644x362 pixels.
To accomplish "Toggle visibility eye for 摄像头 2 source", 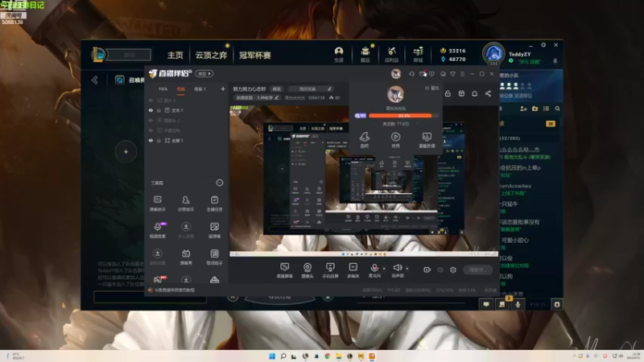I will pos(151,120).
